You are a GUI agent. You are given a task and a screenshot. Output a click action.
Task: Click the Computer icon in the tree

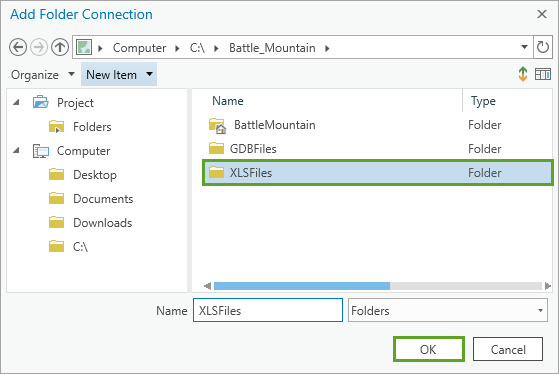coord(41,151)
